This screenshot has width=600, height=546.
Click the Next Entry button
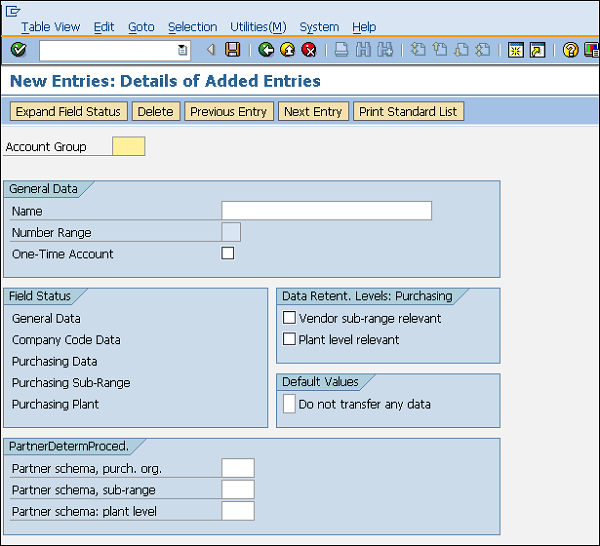click(x=313, y=111)
